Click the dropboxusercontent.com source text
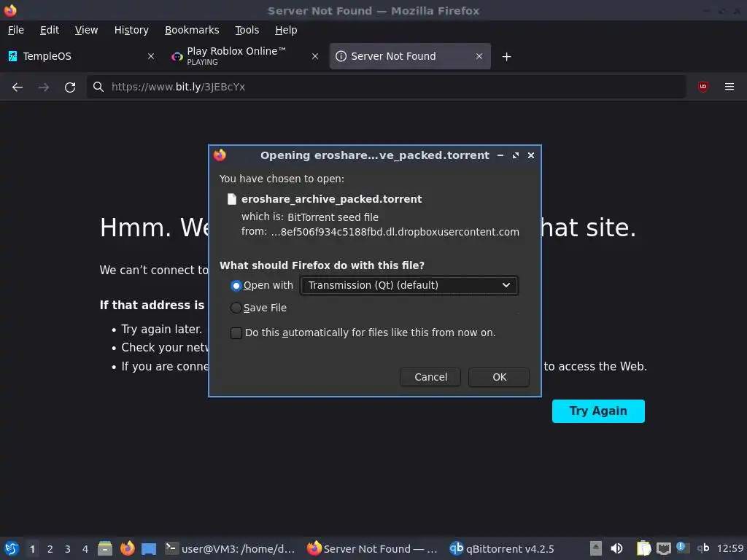The height and width of the screenshot is (560, 747). tap(395, 232)
